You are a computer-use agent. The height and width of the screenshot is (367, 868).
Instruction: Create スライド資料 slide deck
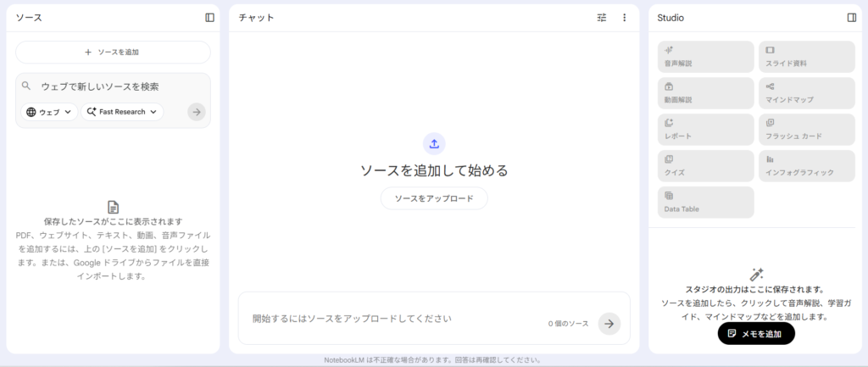pos(807,57)
